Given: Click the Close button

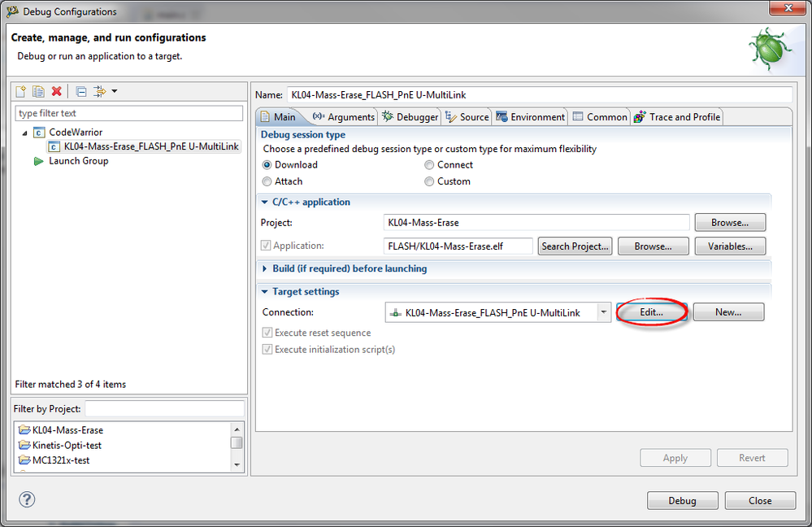Looking at the screenshot, I should [x=760, y=501].
